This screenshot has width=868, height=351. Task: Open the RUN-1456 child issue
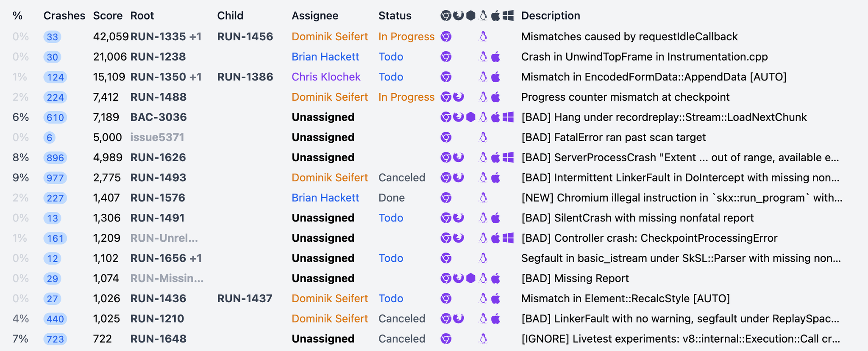[x=245, y=37]
